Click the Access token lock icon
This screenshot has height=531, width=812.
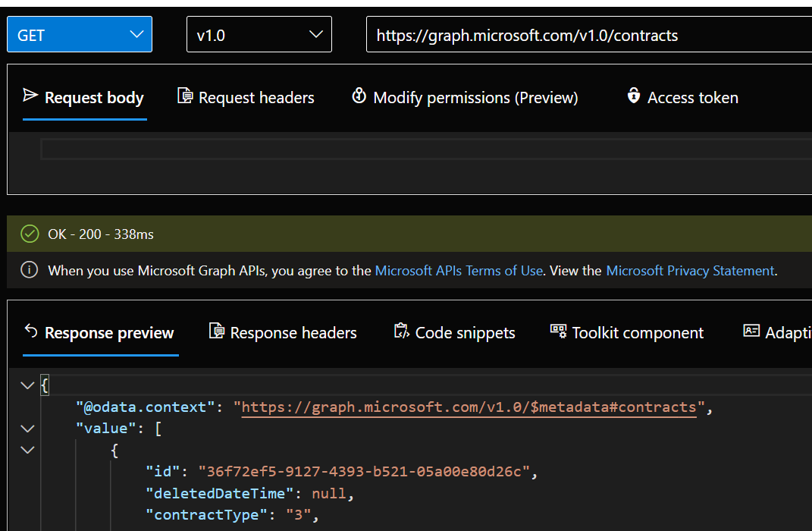tap(633, 96)
